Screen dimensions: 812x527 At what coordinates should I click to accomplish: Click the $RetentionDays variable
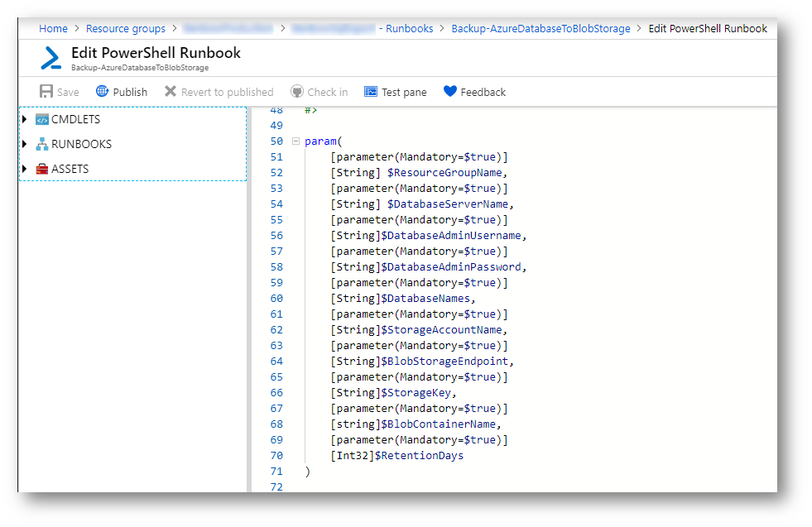tap(420, 456)
